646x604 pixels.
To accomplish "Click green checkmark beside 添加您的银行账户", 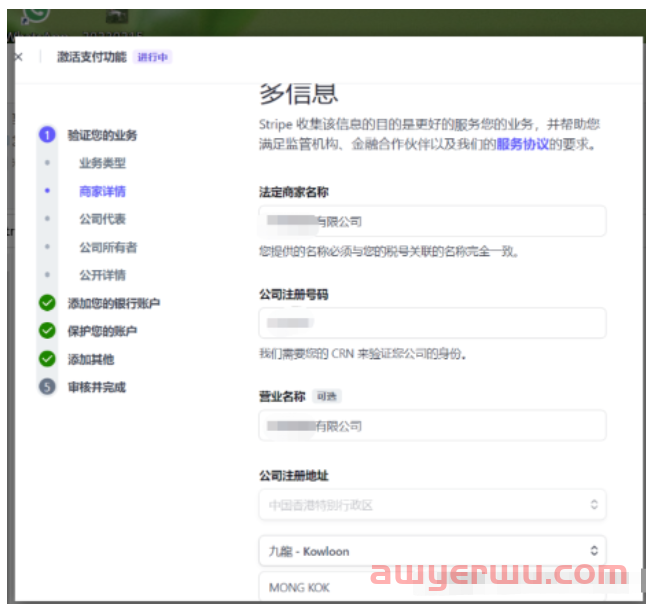I will 47,303.
